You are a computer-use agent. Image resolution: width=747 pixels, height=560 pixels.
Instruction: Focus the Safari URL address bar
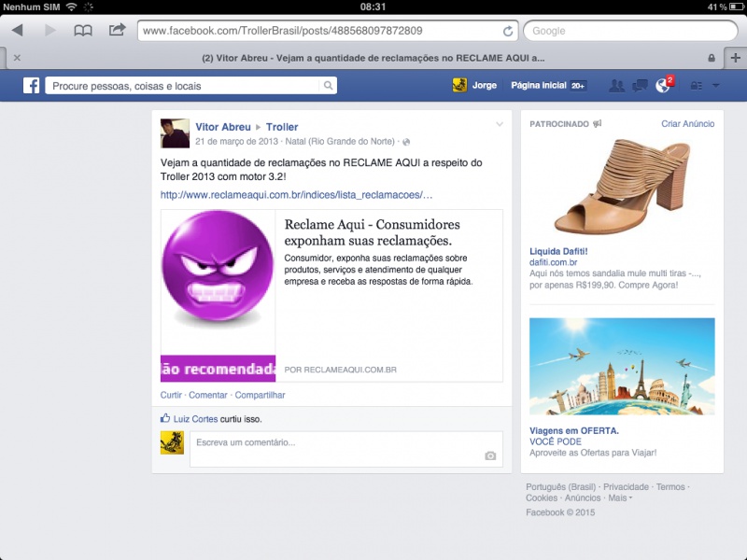tap(329, 31)
